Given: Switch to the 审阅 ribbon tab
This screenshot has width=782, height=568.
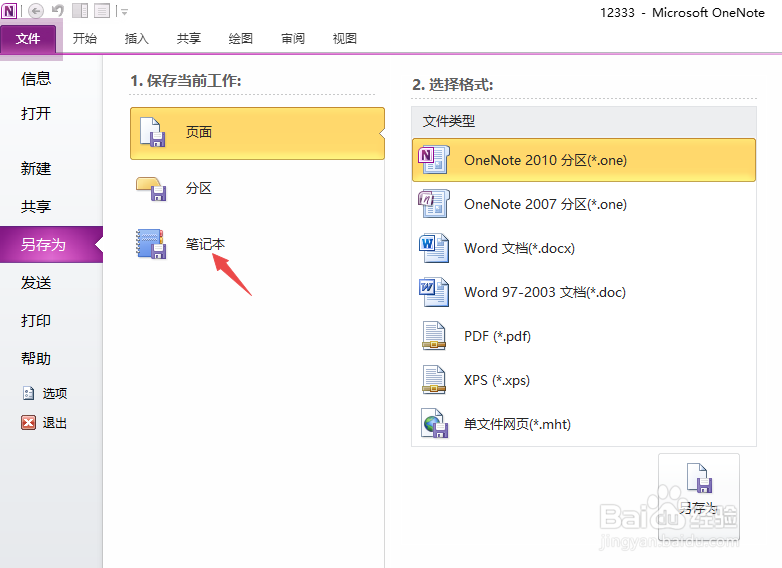Looking at the screenshot, I should [x=293, y=38].
